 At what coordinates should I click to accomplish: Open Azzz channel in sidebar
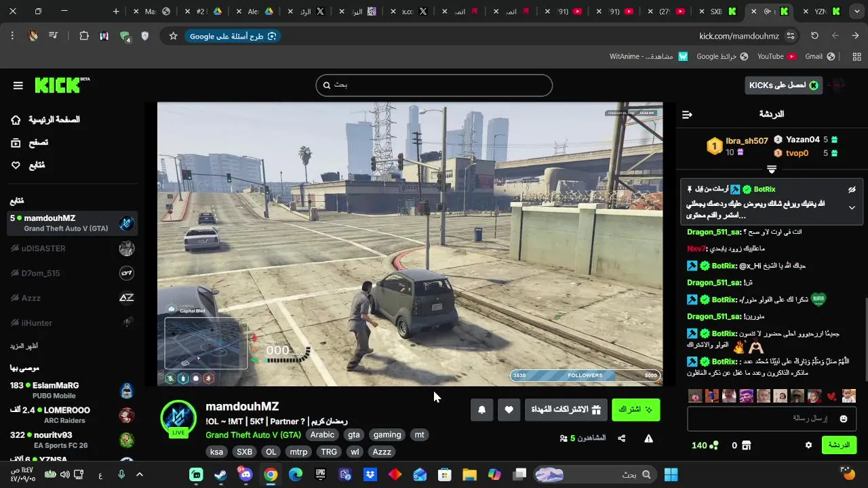(x=72, y=298)
